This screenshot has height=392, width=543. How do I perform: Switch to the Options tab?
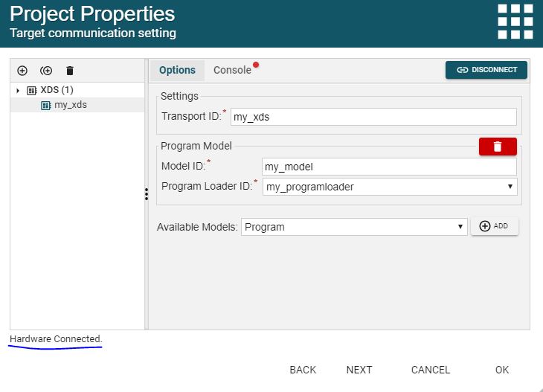tap(177, 70)
